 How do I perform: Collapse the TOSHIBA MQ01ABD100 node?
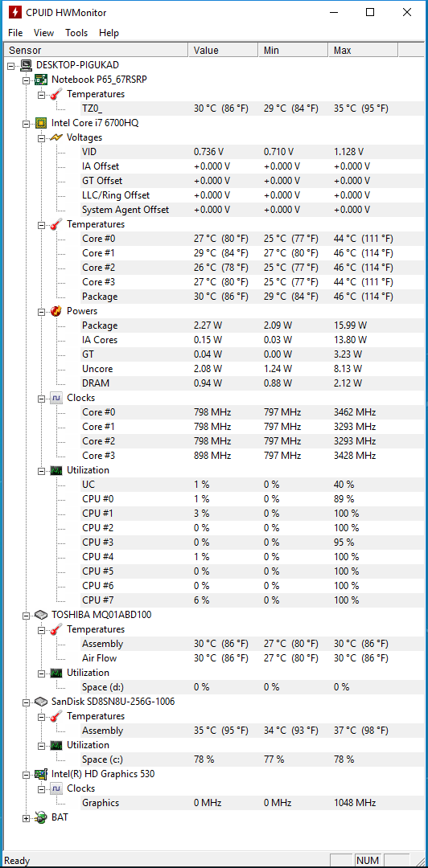[26, 616]
